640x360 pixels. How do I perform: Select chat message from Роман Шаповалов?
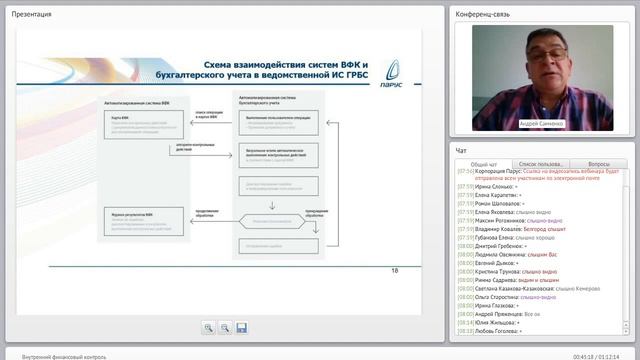pos(491,204)
